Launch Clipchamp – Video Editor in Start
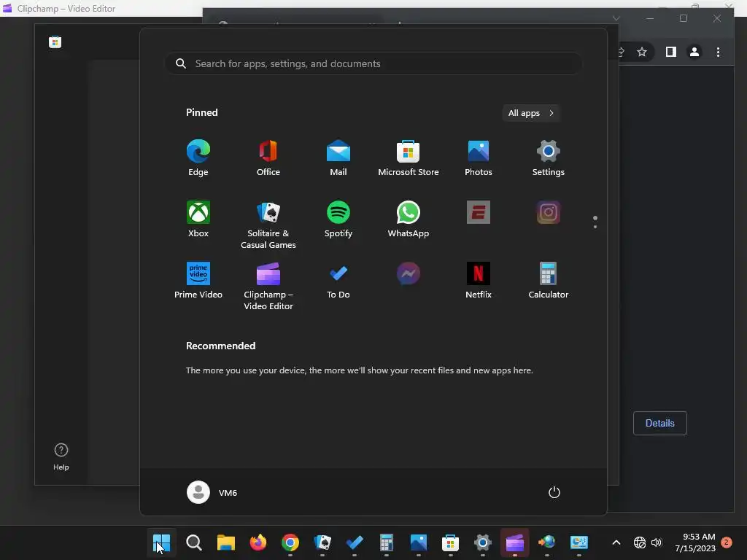Viewport: 747px width, 560px height. pos(268,286)
